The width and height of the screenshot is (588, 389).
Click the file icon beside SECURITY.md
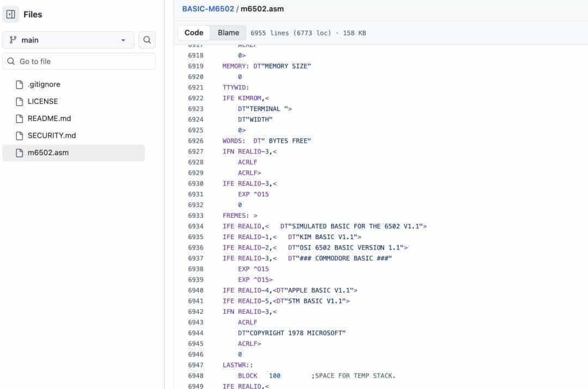(x=19, y=135)
